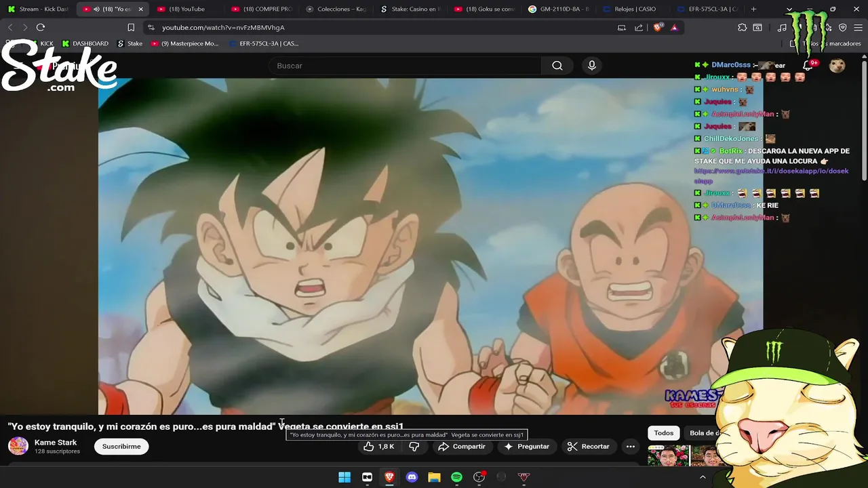Image resolution: width=868 pixels, height=488 pixels.
Task: Open the Kame Stark channel avatar
Action: (x=18, y=446)
